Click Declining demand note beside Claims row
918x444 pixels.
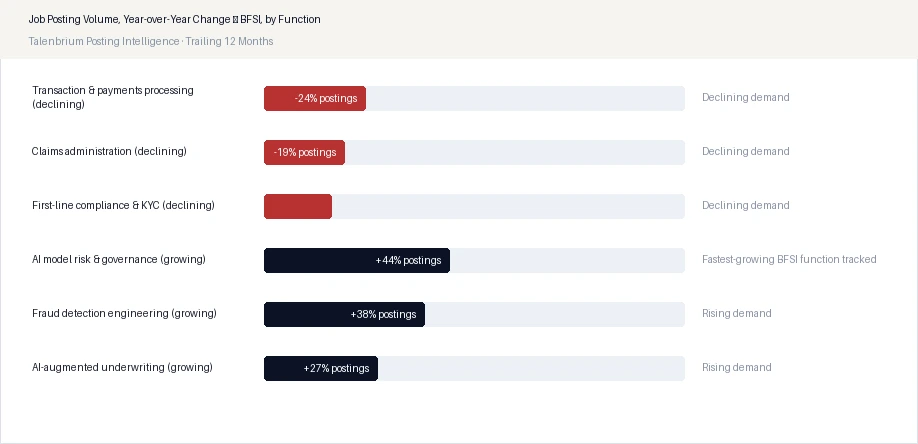[746, 151]
